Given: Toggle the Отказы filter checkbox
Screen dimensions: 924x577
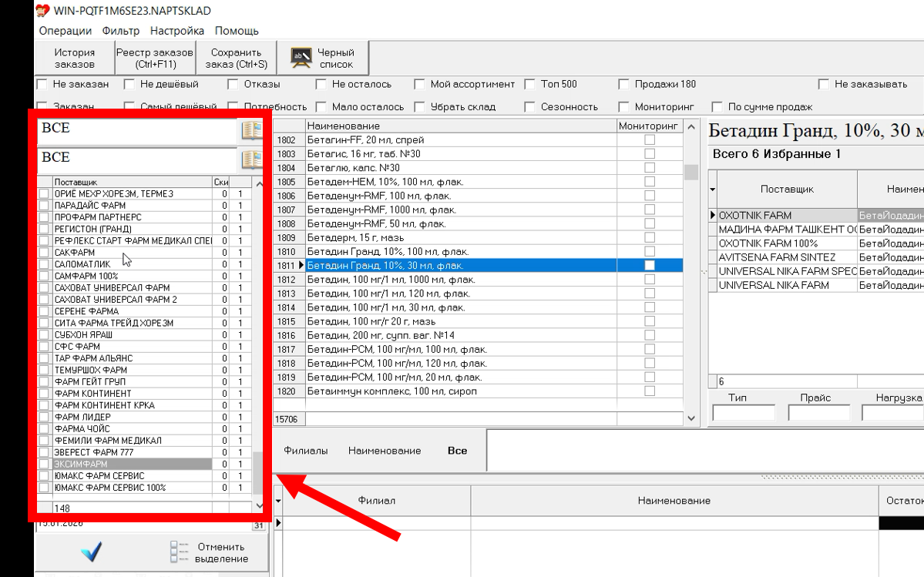Looking at the screenshot, I should [233, 84].
